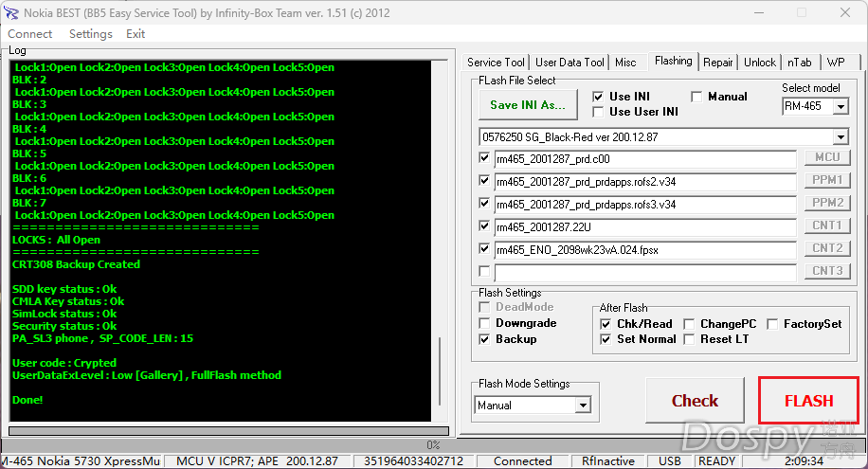Switch to the Service Tool tab
Screen dimensions: 868x469
[496, 62]
